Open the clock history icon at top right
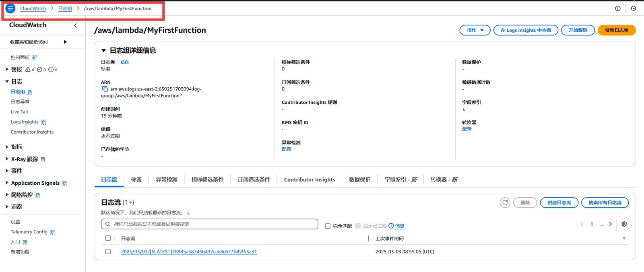The height and width of the screenshot is (272, 644). [634, 8]
